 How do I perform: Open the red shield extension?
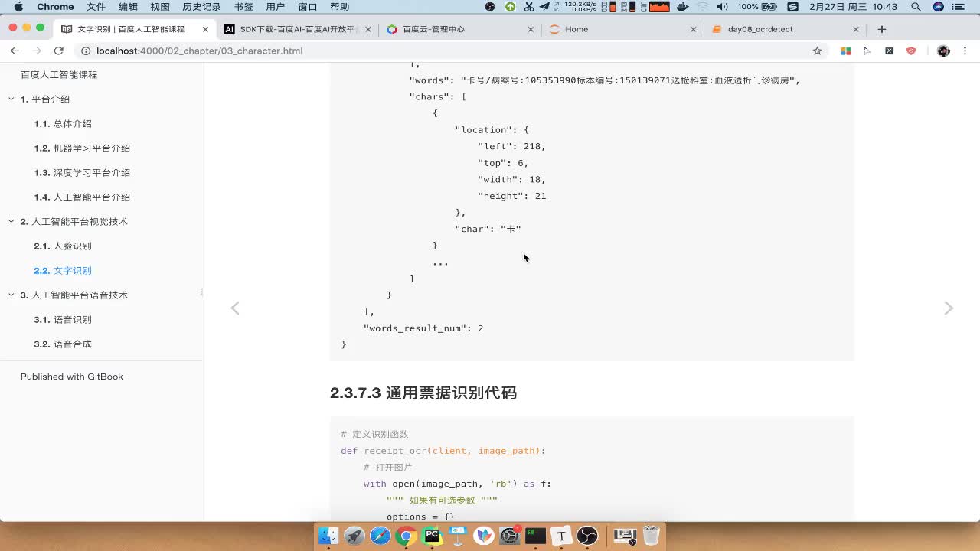[x=911, y=51]
